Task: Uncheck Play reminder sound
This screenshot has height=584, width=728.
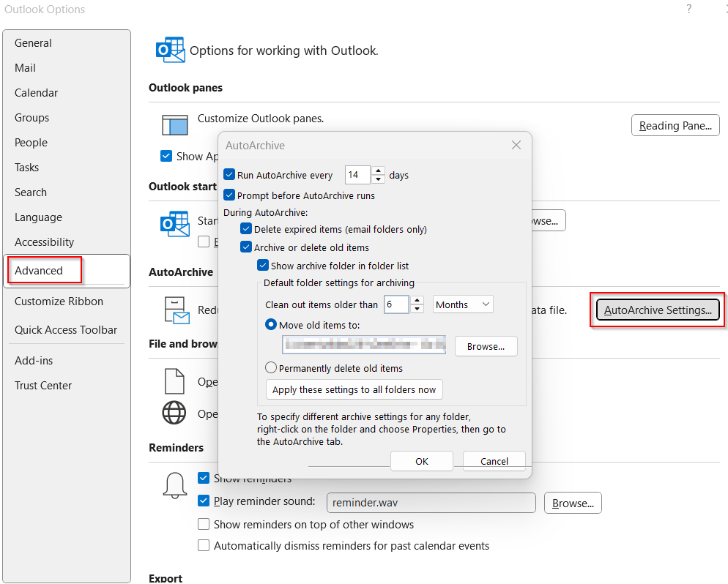Action: (204, 501)
